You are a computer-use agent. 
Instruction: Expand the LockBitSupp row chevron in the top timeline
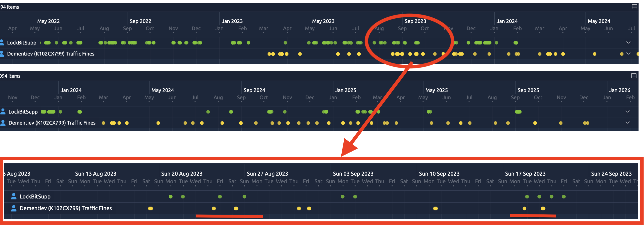(628, 43)
